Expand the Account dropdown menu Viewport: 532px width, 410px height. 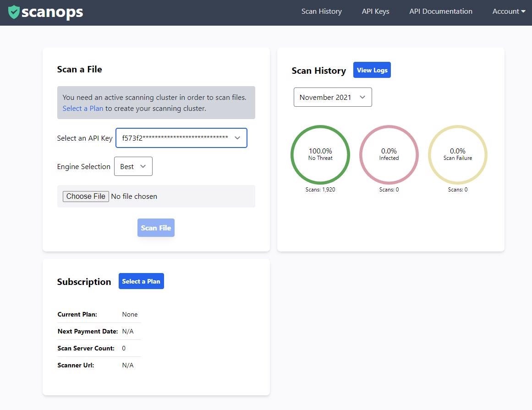(509, 11)
